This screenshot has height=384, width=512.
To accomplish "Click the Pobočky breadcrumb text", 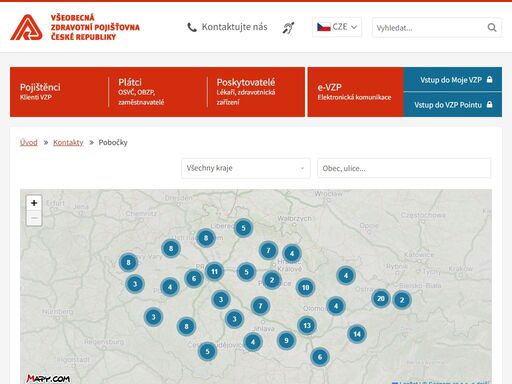I will point(113,143).
